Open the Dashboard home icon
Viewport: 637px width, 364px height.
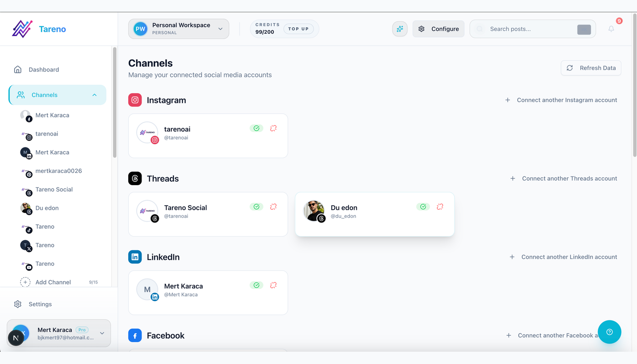tap(18, 70)
